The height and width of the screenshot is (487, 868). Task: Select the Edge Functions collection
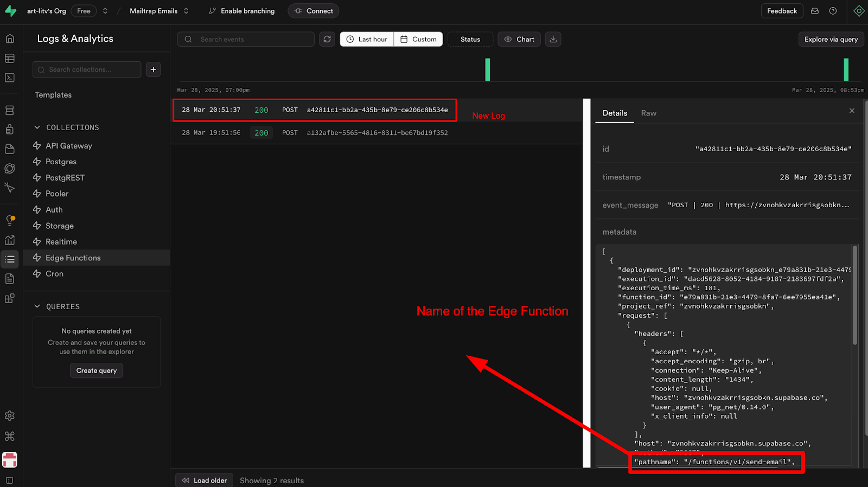click(97, 258)
